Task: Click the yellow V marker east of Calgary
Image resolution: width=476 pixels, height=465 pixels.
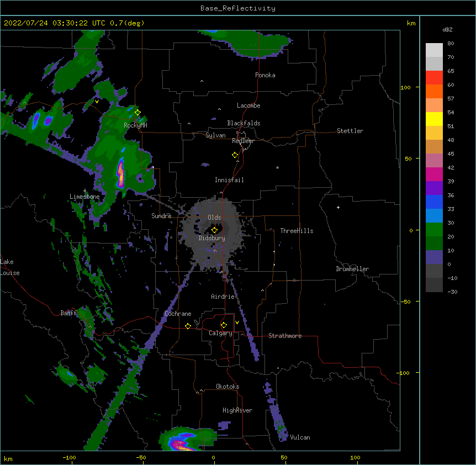Action: [x=237, y=323]
